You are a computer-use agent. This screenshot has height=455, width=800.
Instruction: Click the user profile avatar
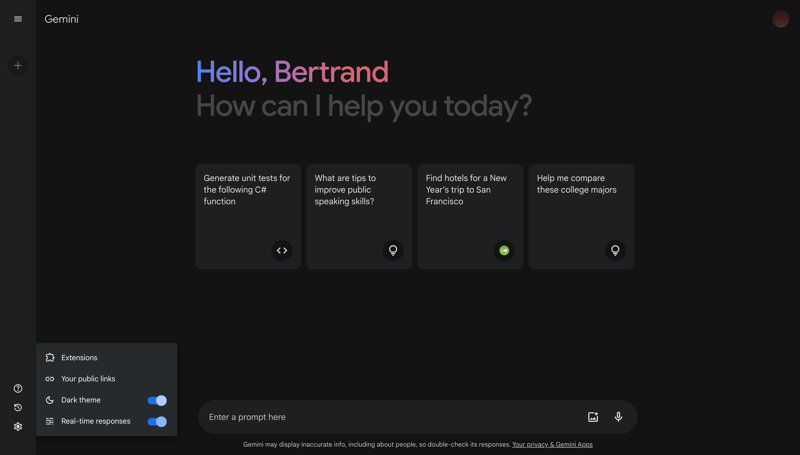pyautogui.click(x=781, y=19)
